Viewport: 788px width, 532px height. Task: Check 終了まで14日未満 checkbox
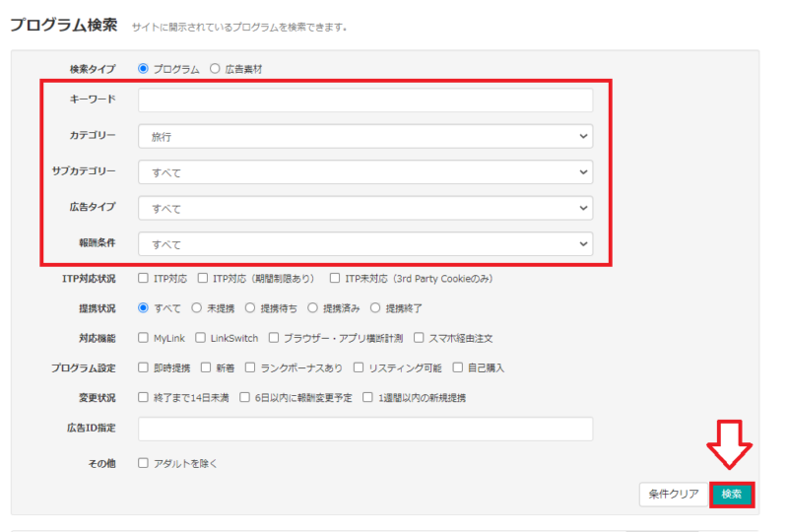(143, 397)
